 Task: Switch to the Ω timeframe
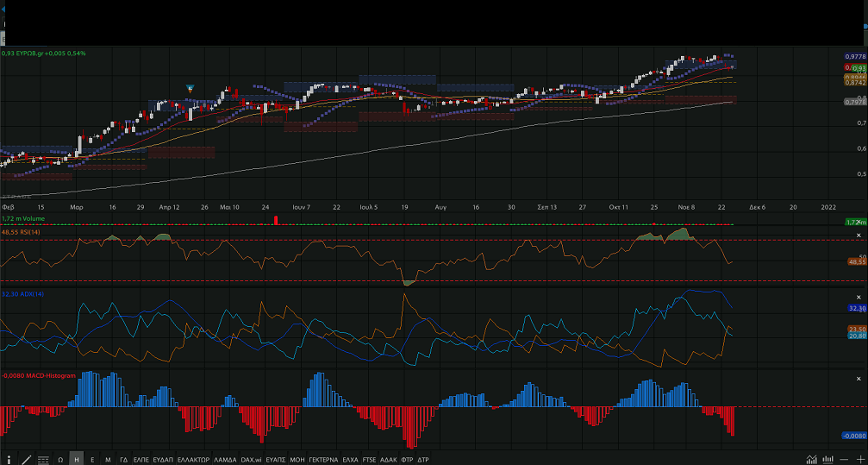point(60,459)
